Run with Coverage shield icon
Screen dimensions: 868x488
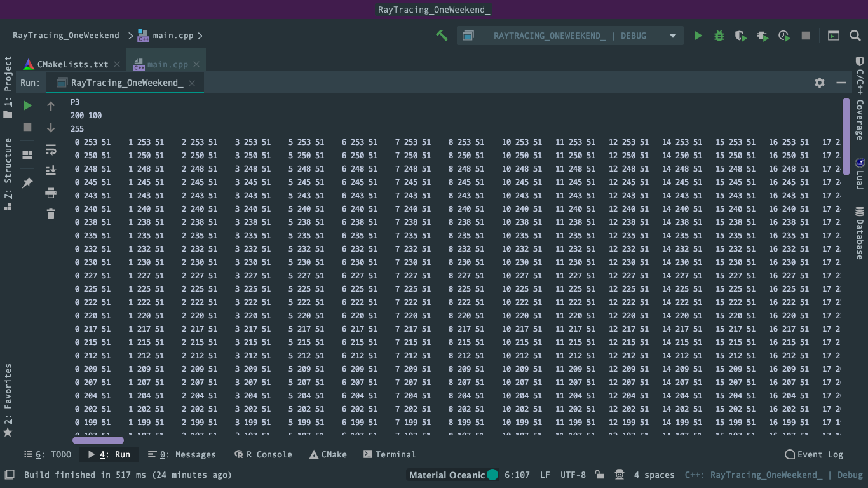[x=740, y=36]
